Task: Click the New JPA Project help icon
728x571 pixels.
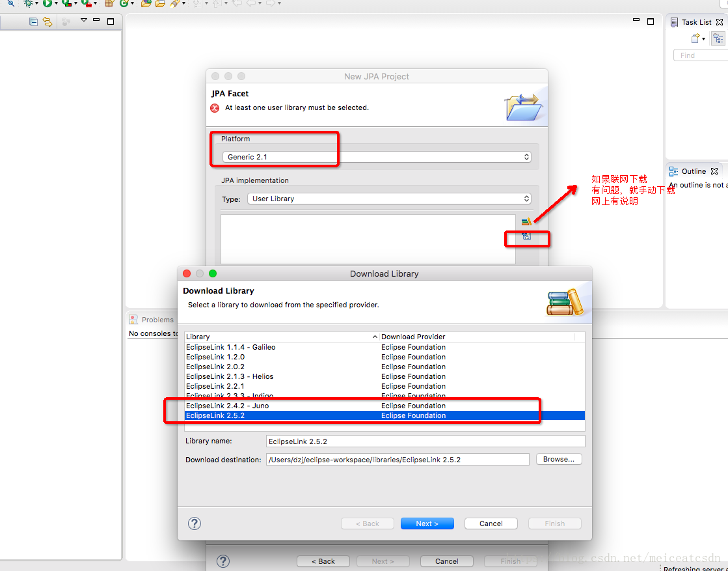Action: (223, 561)
